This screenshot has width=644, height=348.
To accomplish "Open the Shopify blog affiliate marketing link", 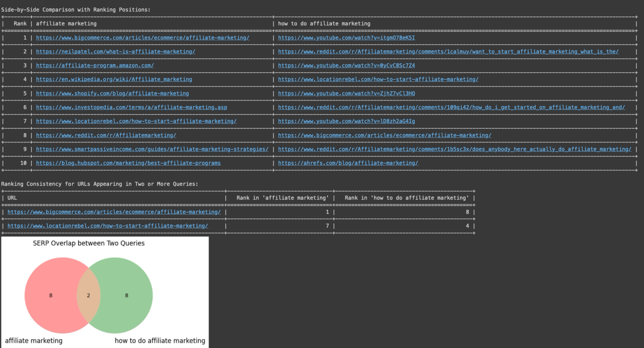I will click(112, 93).
